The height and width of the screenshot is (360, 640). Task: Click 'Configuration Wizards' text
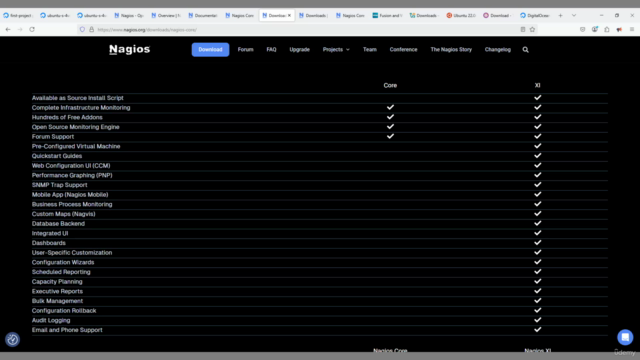(x=63, y=262)
